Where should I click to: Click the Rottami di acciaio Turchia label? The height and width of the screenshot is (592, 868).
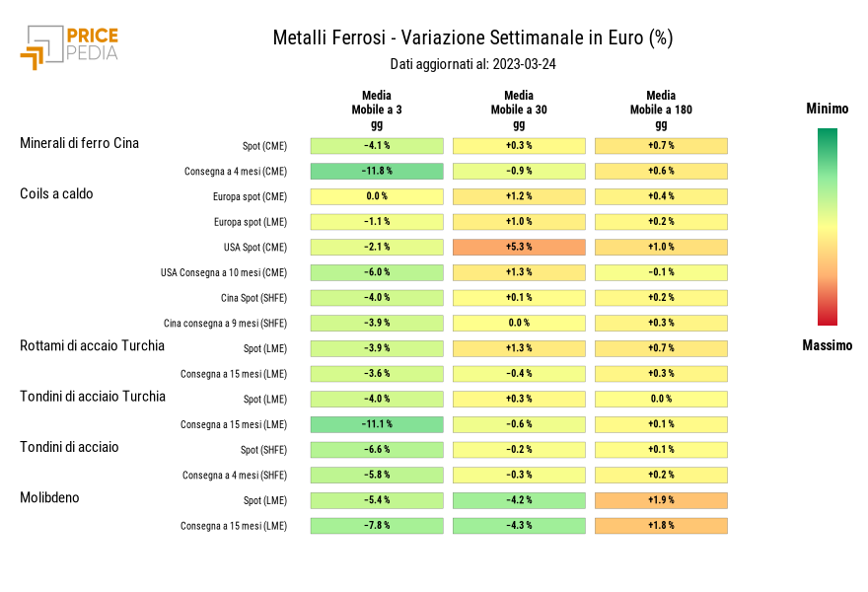tap(92, 345)
